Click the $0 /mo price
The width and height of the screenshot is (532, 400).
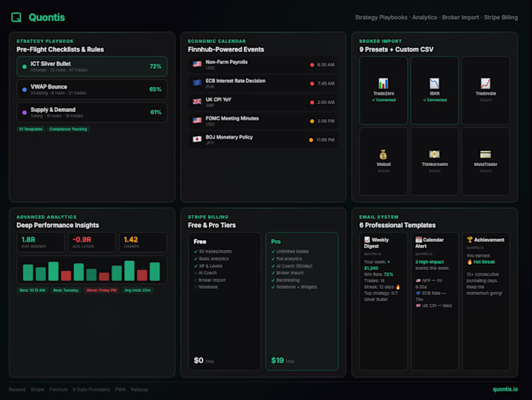pyautogui.click(x=203, y=361)
